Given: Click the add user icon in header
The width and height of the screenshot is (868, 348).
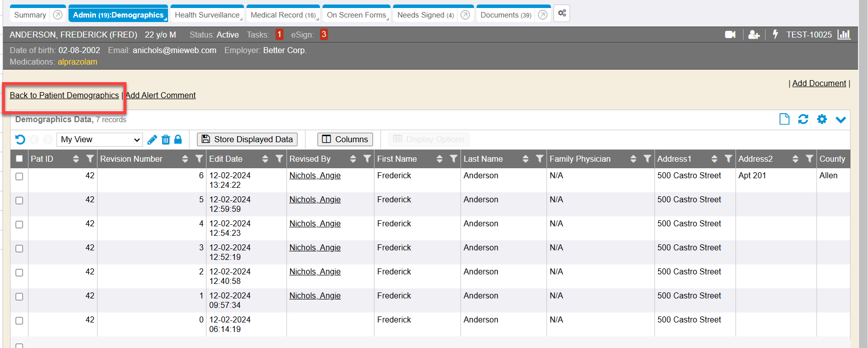Looking at the screenshot, I should 753,35.
